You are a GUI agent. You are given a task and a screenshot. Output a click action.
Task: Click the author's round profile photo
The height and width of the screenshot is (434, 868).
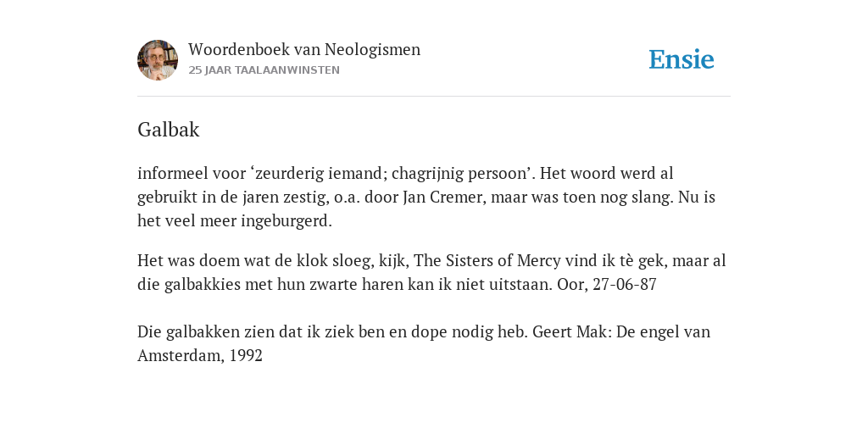coord(158,60)
